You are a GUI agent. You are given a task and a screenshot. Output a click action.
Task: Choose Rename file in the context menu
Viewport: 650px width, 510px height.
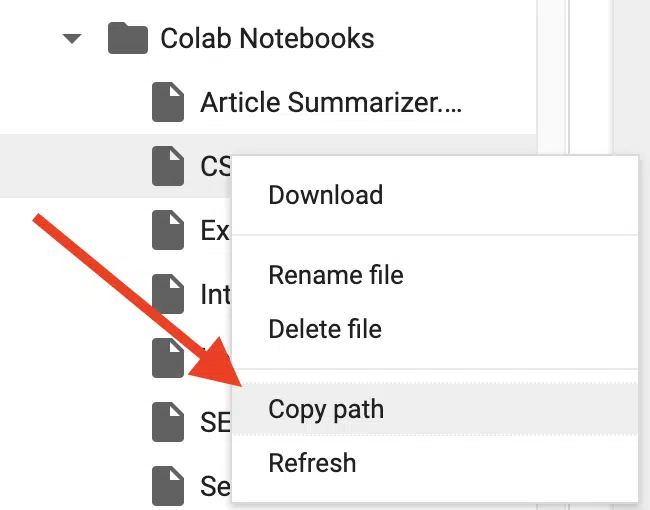(x=336, y=275)
